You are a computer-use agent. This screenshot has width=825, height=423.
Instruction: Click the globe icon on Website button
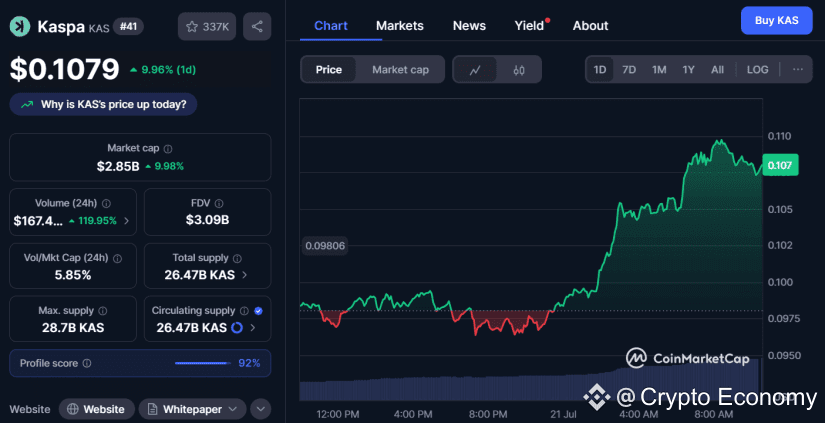[73, 409]
